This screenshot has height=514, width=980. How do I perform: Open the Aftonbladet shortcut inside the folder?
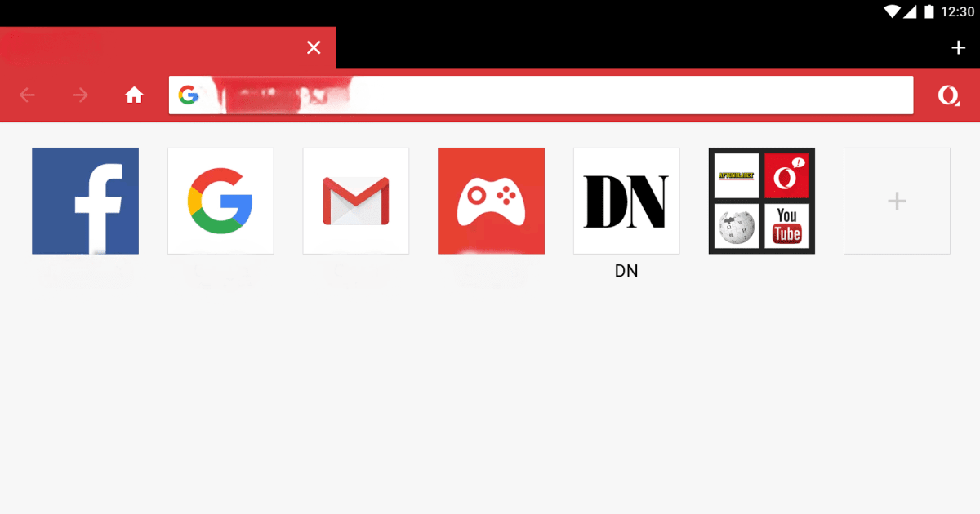[x=736, y=174]
